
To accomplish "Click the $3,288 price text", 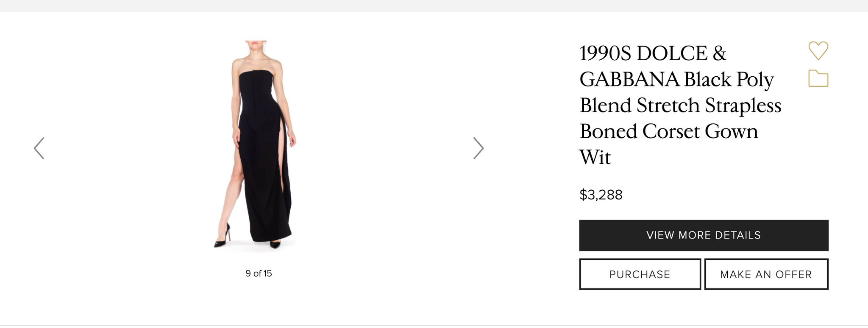I will tap(601, 195).
